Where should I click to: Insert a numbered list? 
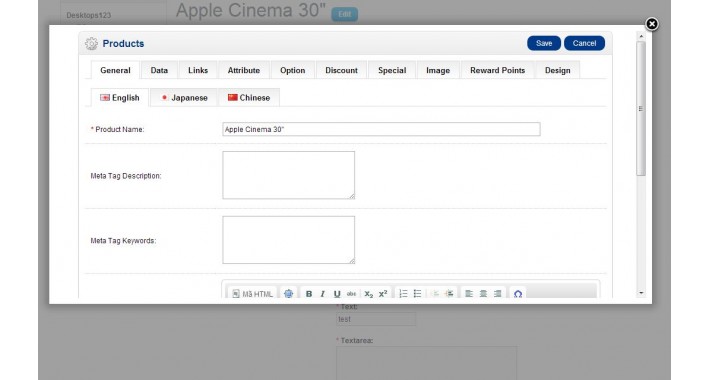pos(403,293)
